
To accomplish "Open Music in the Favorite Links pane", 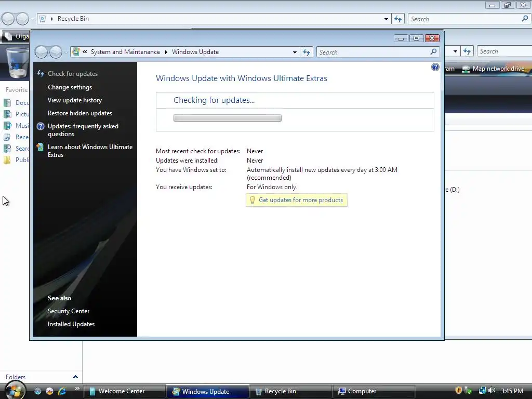I will click(x=17, y=126).
